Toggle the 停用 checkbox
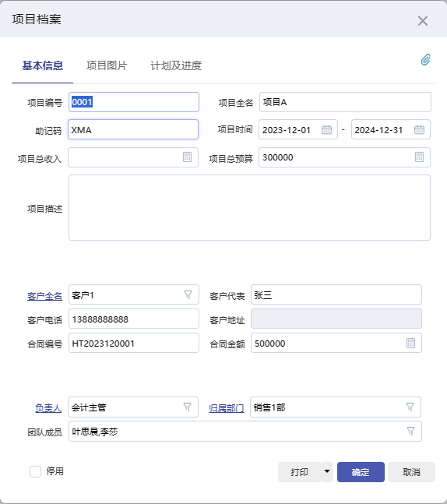Screen dimensions: 447x504 coord(35,471)
